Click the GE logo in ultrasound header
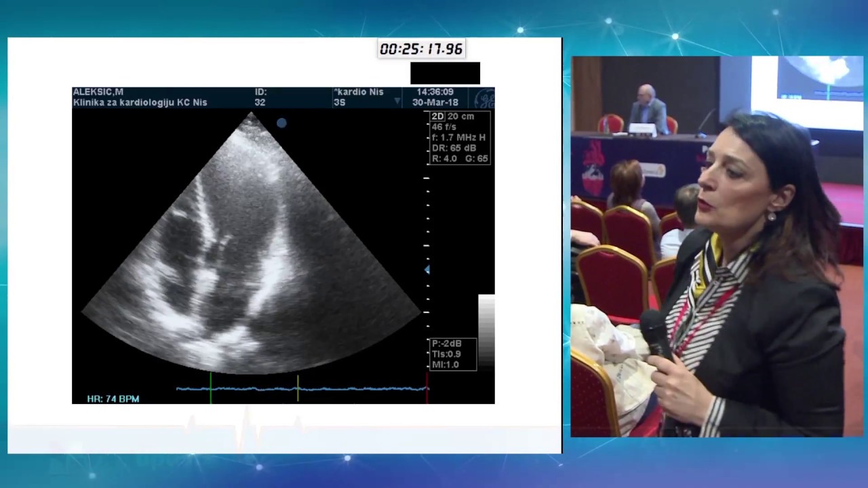 (x=484, y=98)
